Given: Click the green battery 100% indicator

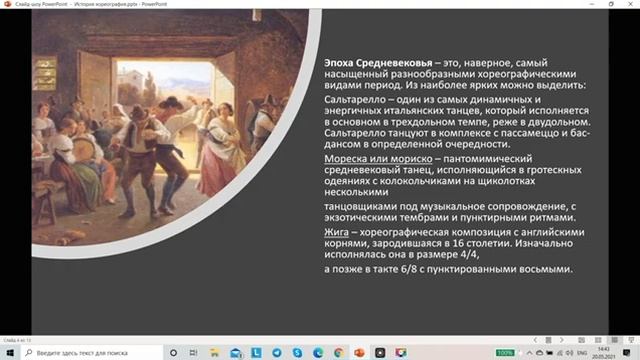Looking at the screenshot, I should tap(505, 353).
